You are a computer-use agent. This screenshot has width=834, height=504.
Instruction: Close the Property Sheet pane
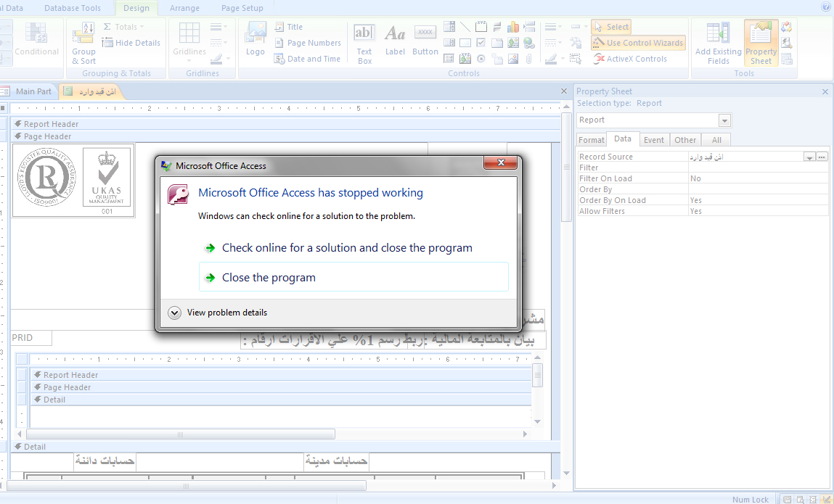click(825, 92)
